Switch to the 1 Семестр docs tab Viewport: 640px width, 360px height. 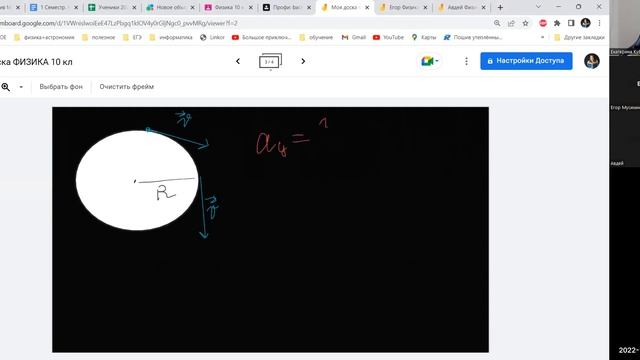tap(53, 7)
